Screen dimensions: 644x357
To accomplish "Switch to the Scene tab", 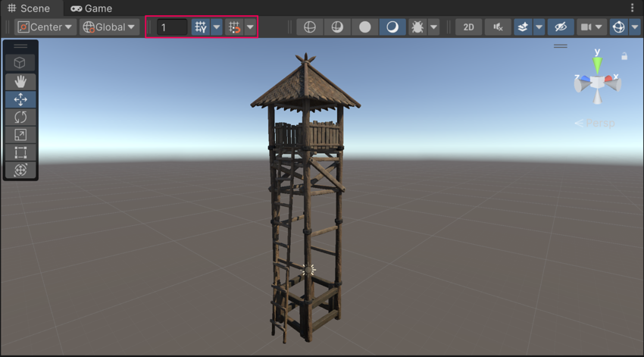I will [x=29, y=8].
